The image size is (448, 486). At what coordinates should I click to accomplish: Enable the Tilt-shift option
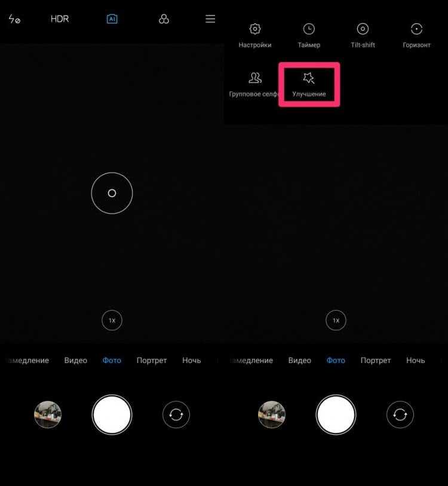tap(363, 29)
